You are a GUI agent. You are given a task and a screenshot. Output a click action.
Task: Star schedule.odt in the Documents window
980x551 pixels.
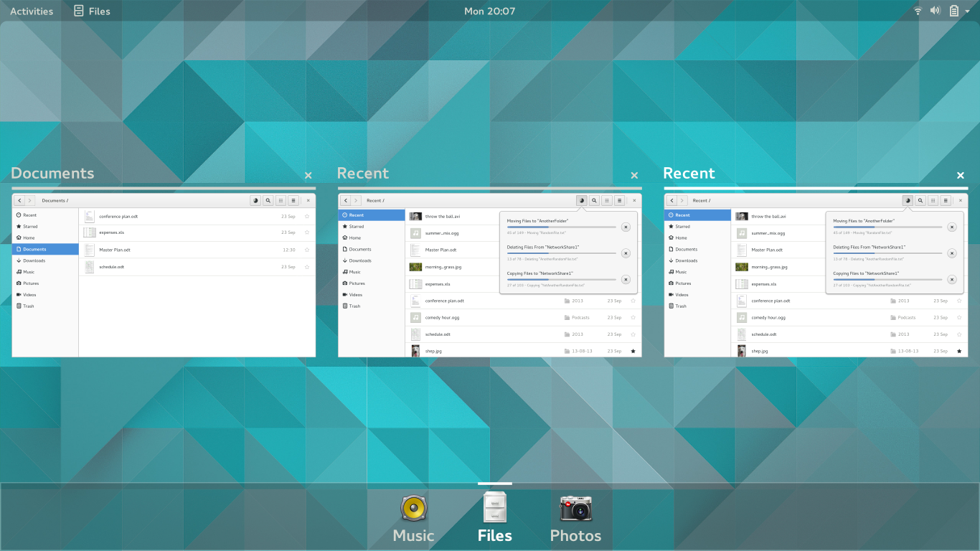tap(307, 267)
